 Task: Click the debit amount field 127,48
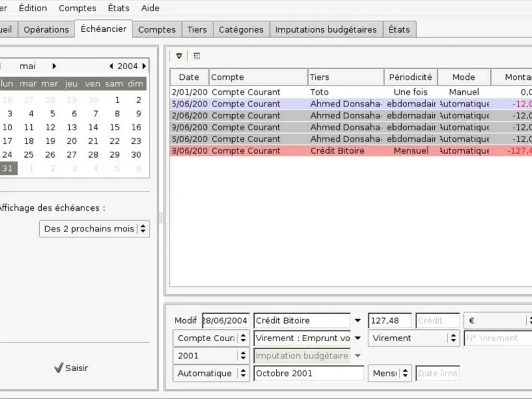coord(390,321)
